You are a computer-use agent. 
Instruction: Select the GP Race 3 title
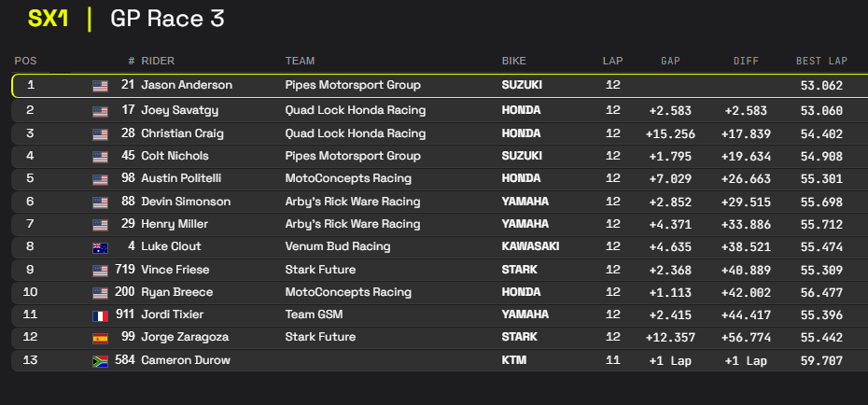[167, 19]
